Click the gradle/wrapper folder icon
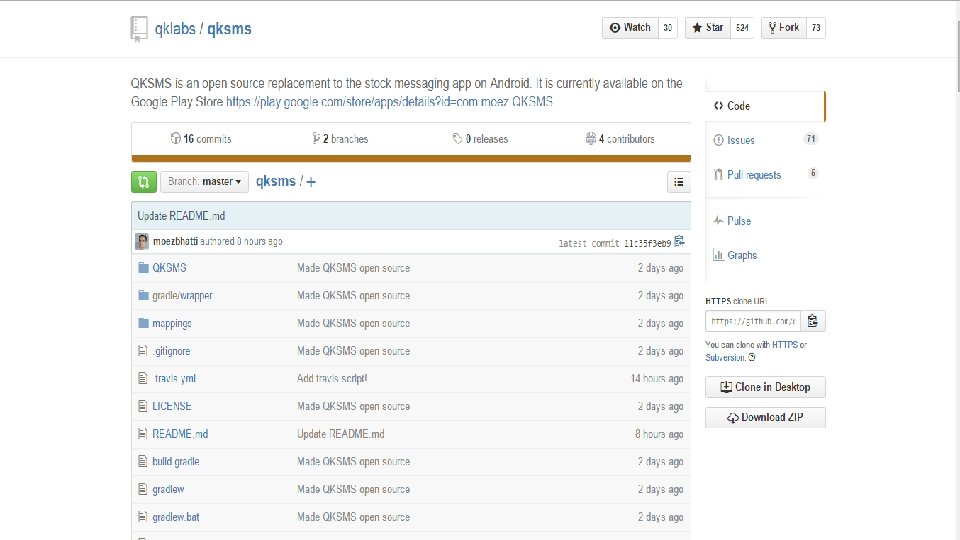Viewport: 960px width, 540px height. [143, 295]
